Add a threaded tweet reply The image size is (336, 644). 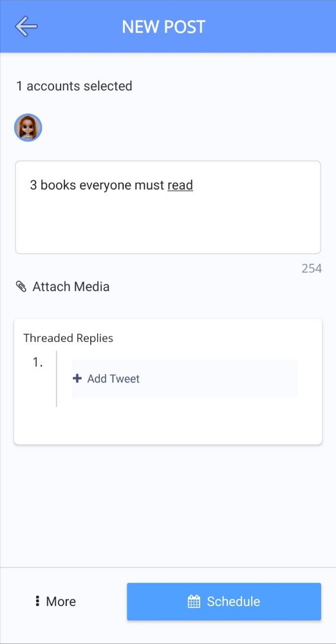(185, 379)
